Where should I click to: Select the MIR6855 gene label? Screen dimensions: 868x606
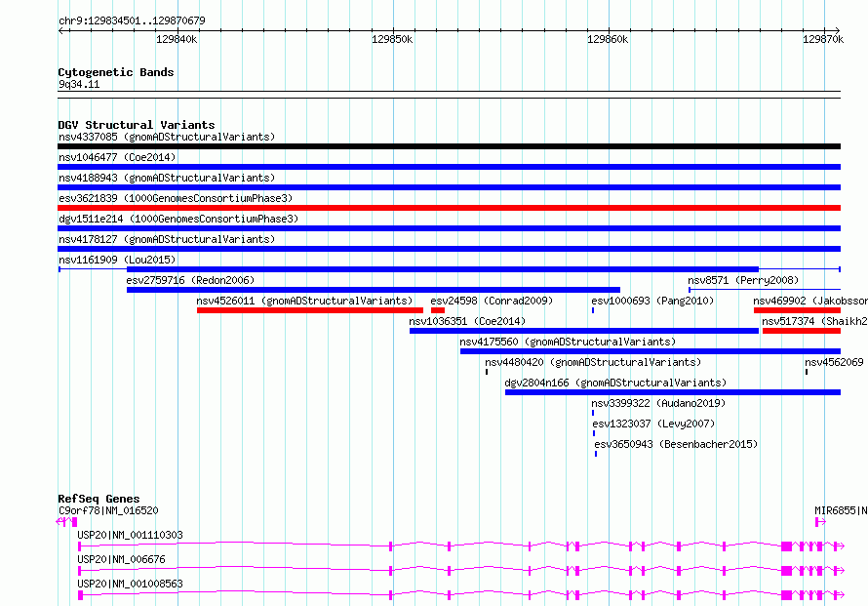(x=841, y=510)
